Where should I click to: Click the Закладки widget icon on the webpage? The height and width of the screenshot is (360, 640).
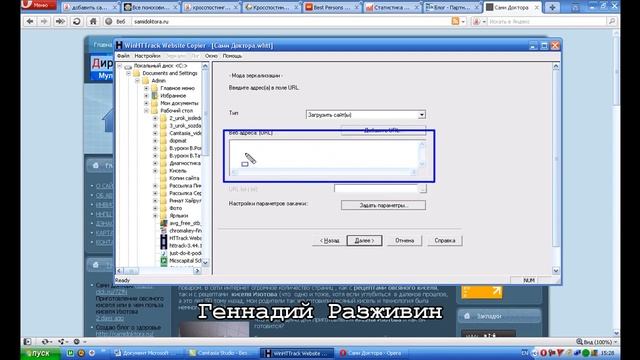pos(467,316)
